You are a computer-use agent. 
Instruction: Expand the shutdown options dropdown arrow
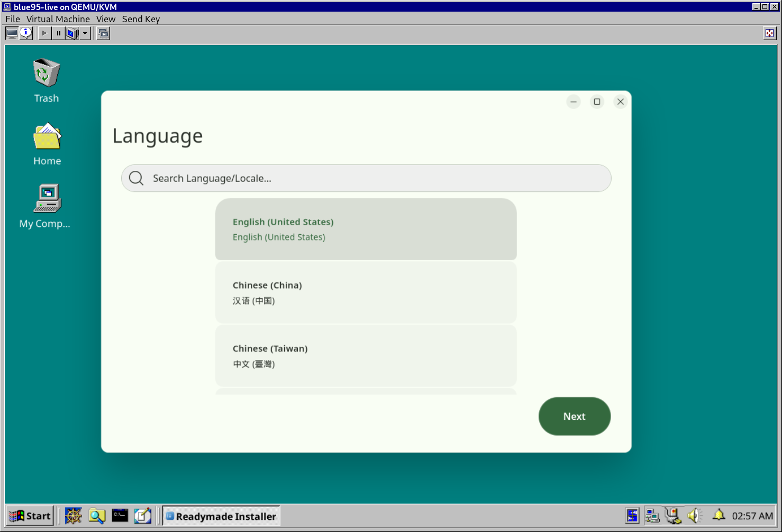click(x=85, y=33)
